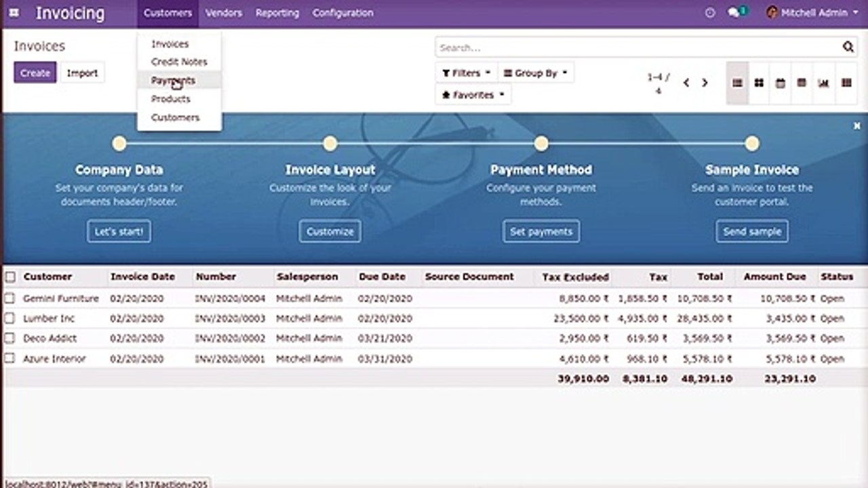Open the activities clock icon
The width and height of the screenshot is (868, 488).
click(710, 13)
